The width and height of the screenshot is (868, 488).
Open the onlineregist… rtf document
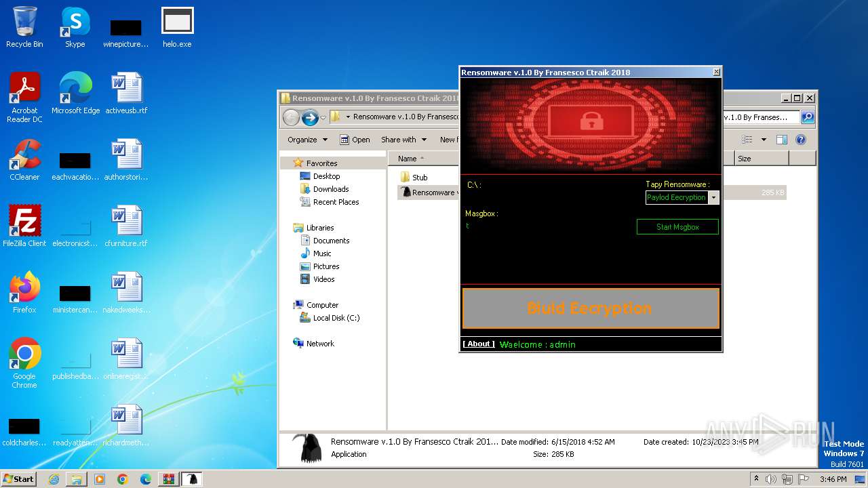pyautogui.click(x=126, y=359)
